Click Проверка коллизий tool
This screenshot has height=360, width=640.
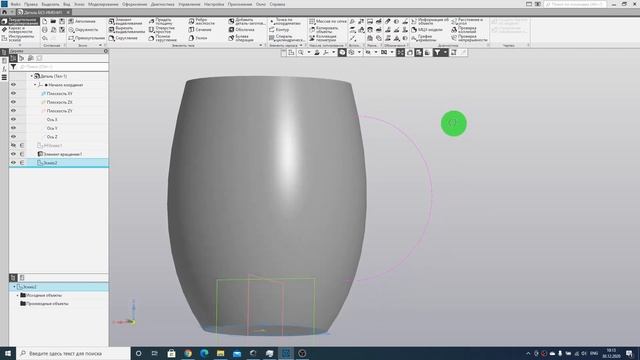click(464, 30)
